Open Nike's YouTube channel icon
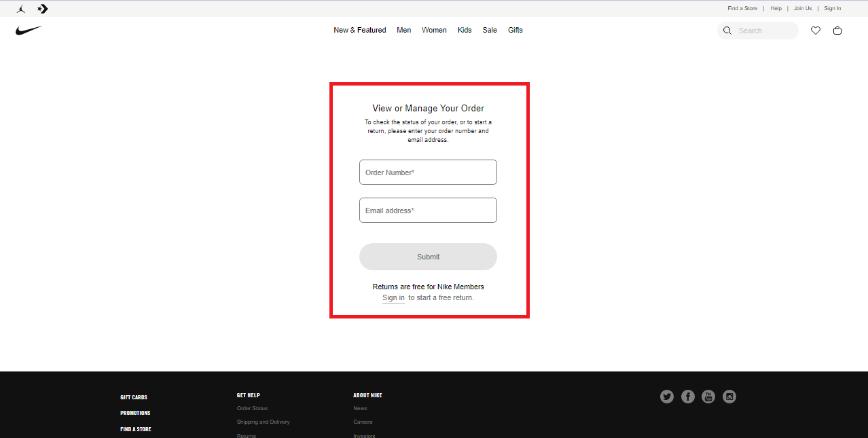This screenshot has width=868, height=438. coord(708,397)
